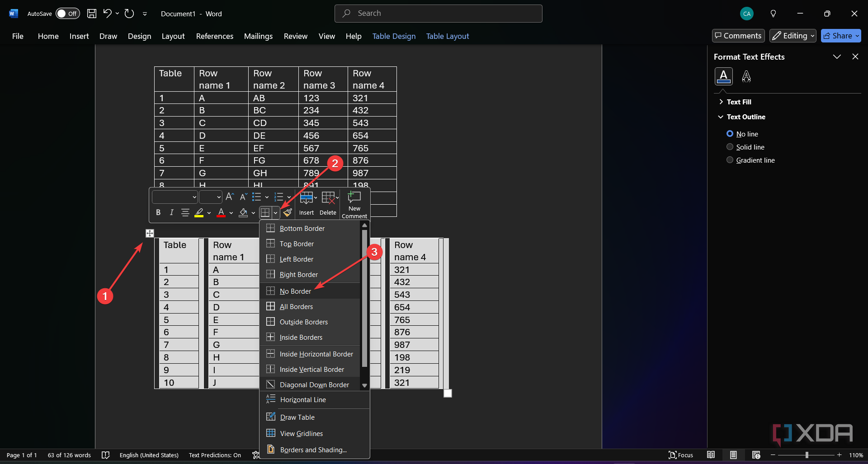Open the Editing mode dropdown

(x=793, y=36)
